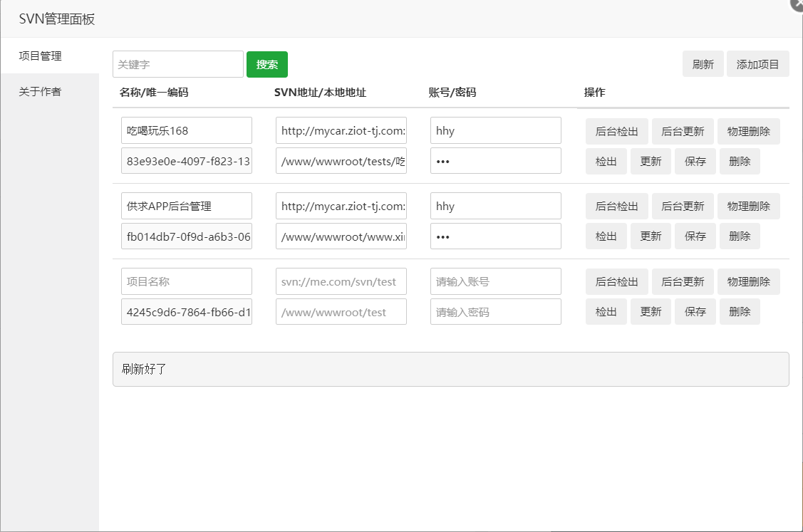Viewport: 803px width, 532px height.
Task: Edit the local path /www/wwwroot/www.xi field
Action: [x=341, y=236]
